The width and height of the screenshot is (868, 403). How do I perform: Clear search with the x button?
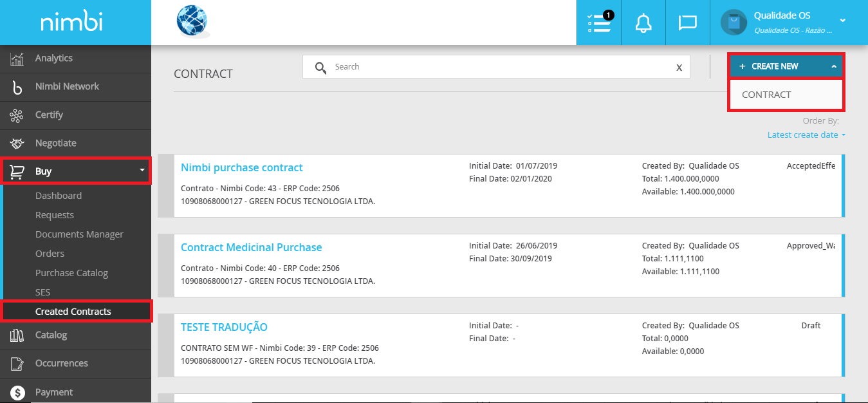click(679, 67)
